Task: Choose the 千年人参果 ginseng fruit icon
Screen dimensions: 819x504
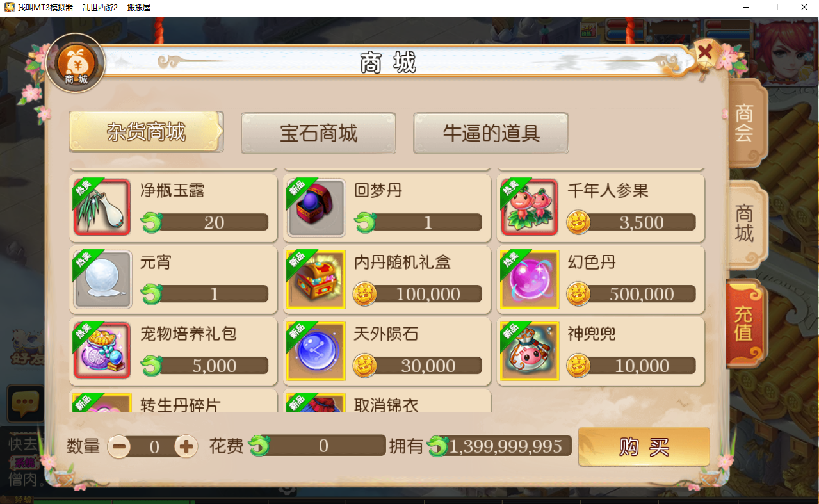Action: tap(530, 207)
